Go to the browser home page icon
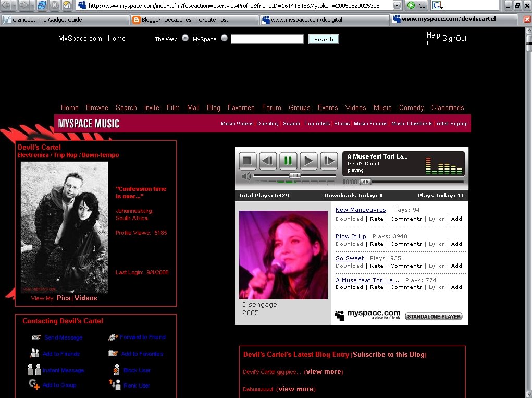 tap(67, 5)
